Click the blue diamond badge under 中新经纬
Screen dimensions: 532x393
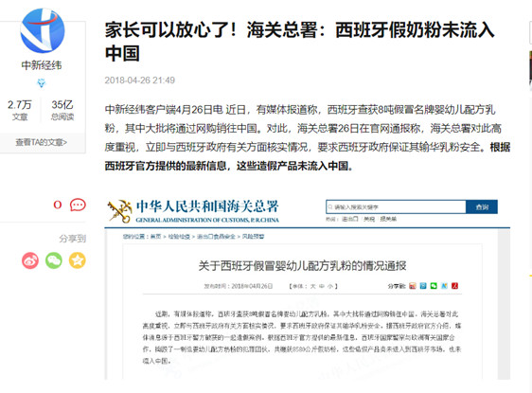click(42, 82)
